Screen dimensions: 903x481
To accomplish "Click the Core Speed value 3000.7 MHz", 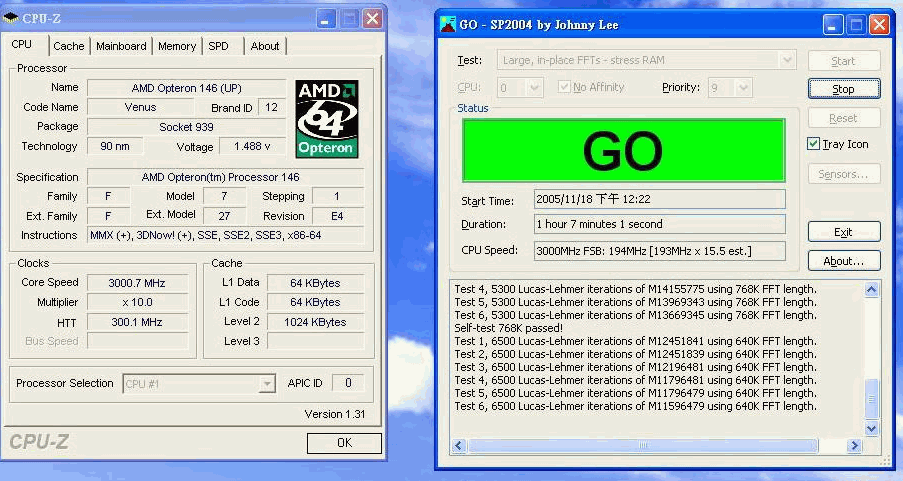I will click(x=137, y=283).
